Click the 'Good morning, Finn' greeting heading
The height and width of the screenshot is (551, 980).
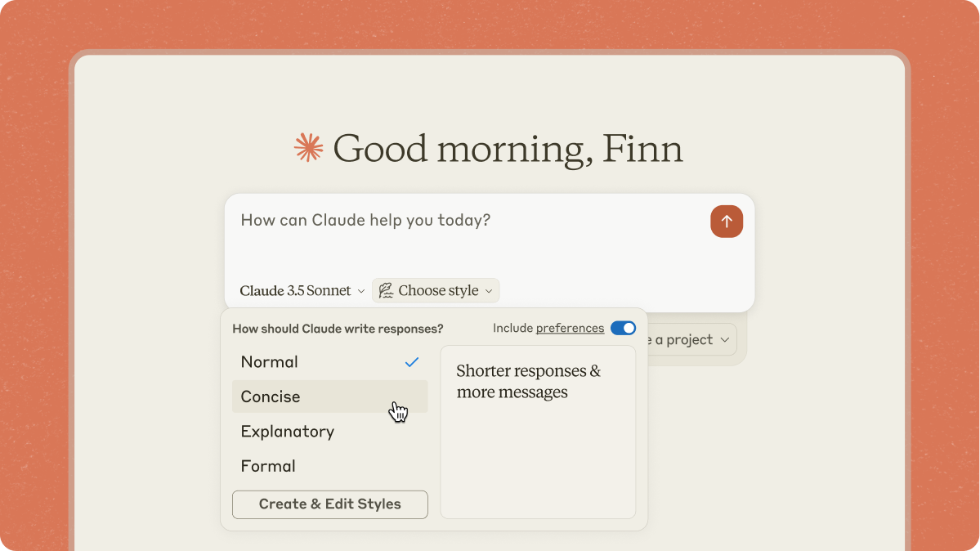[508, 148]
